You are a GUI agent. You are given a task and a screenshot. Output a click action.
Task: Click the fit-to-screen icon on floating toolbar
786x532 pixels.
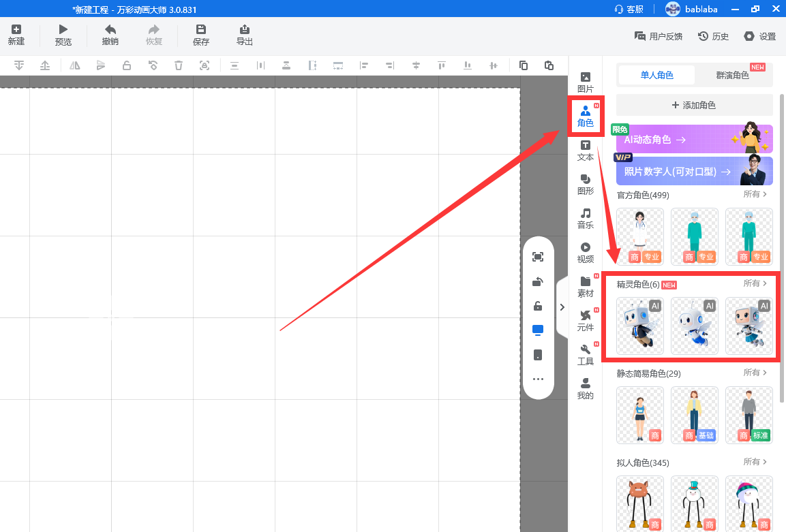point(538,257)
